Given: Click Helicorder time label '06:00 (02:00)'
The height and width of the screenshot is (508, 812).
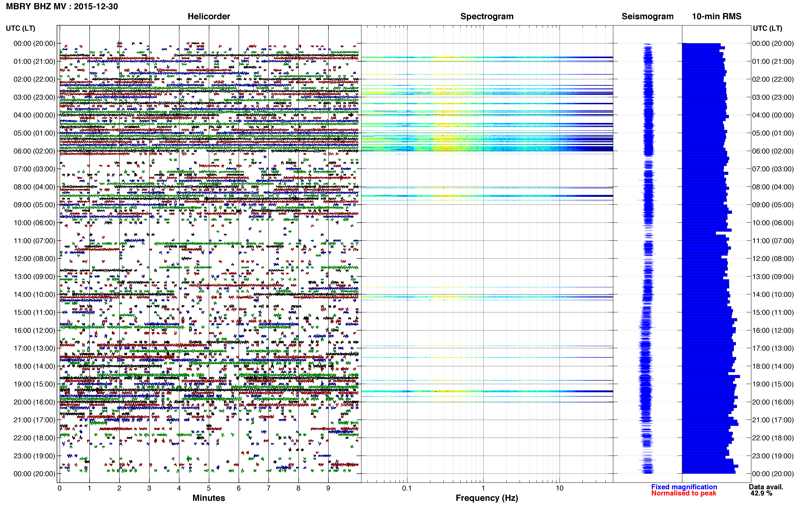Looking at the screenshot, I should (x=34, y=151).
